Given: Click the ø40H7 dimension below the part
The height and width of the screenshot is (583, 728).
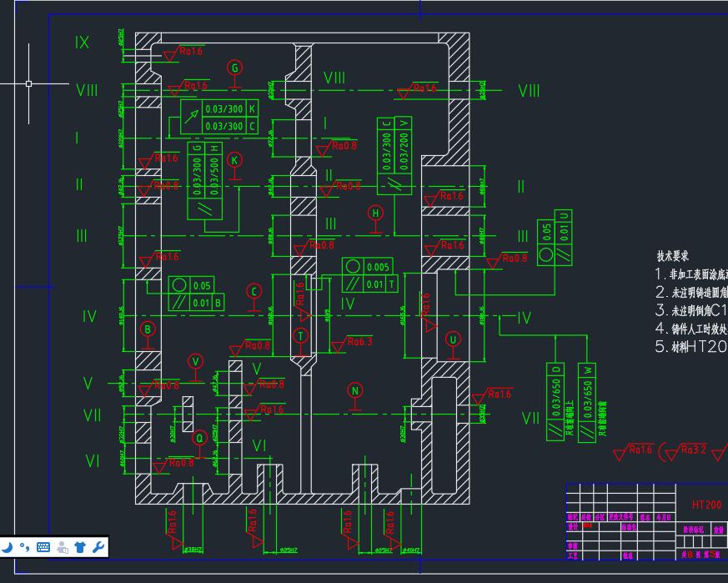Looking at the screenshot, I should 411,550.
